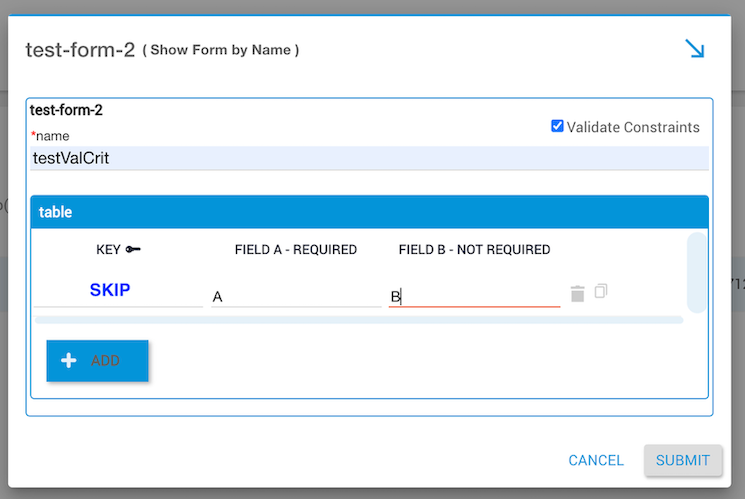Image resolution: width=745 pixels, height=499 pixels.
Task: Click the plus icon on ADD button
Action: coord(69,361)
